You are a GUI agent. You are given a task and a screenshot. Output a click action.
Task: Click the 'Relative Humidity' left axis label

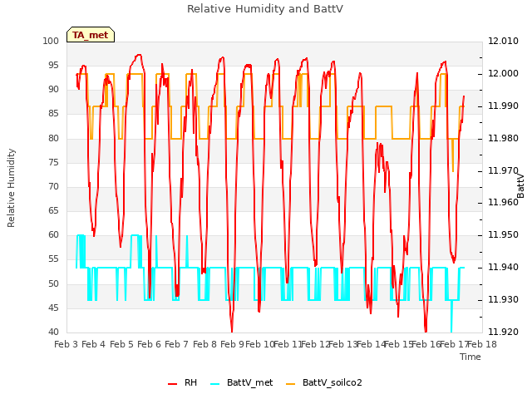click(x=11, y=188)
